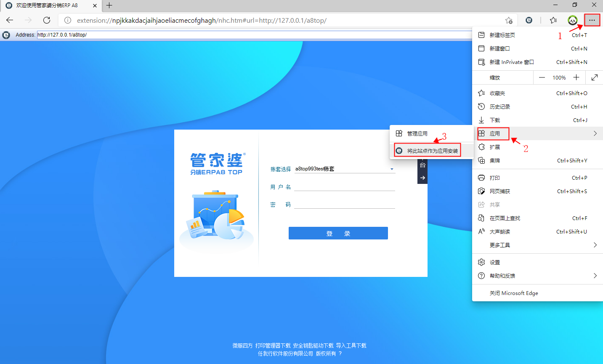603x364 pixels.
Task: Click the zoom in plus button
Action: click(x=576, y=77)
